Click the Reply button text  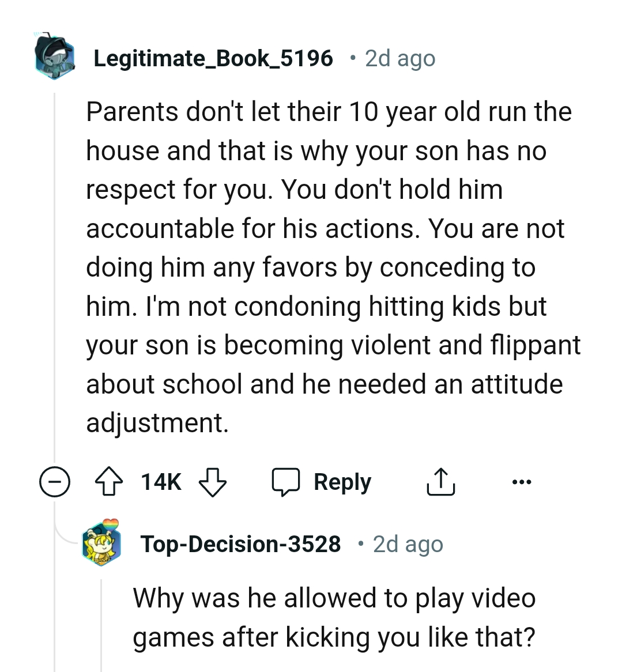(x=342, y=482)
